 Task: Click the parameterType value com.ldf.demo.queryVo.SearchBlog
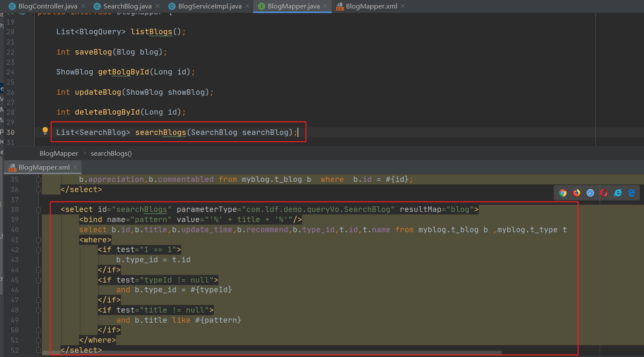318,209
